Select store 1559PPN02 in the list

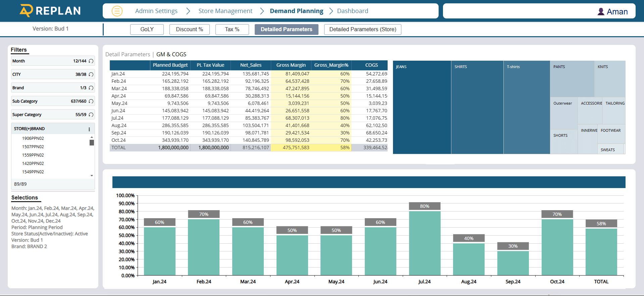click(33, 155)
